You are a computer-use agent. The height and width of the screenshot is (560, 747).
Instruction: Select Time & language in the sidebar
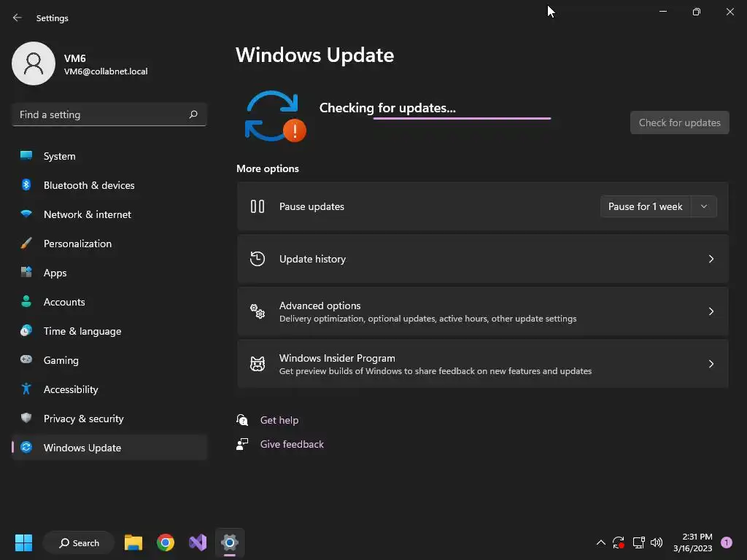(109, 331)
